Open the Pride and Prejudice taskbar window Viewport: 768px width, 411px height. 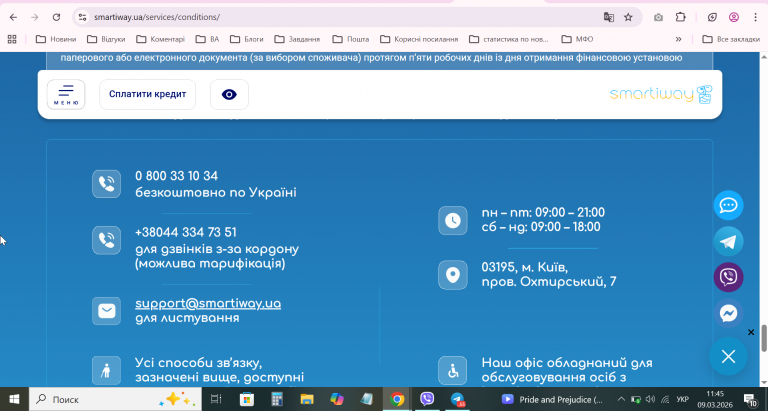[x=553, y=399]
